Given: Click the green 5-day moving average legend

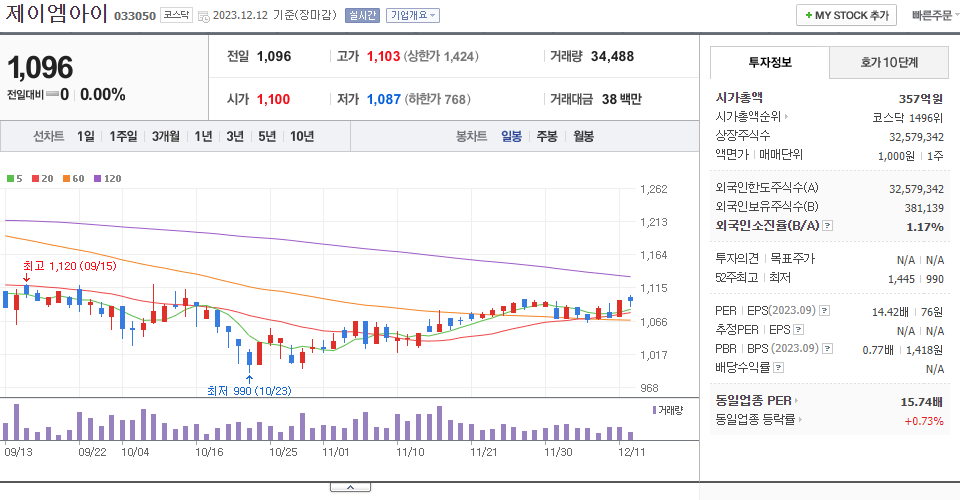Looking at the screenshot, I should click(x=15, y=179).
